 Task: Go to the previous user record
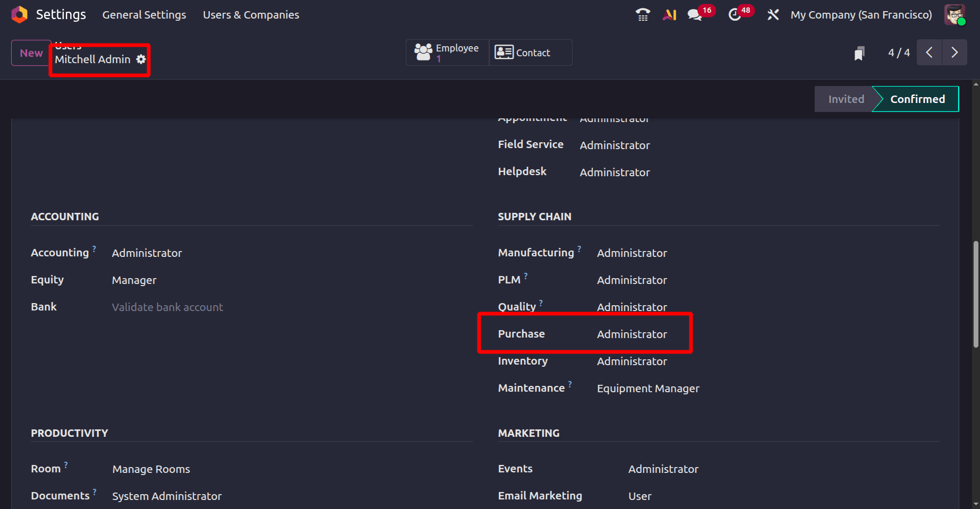click(930, 53)
